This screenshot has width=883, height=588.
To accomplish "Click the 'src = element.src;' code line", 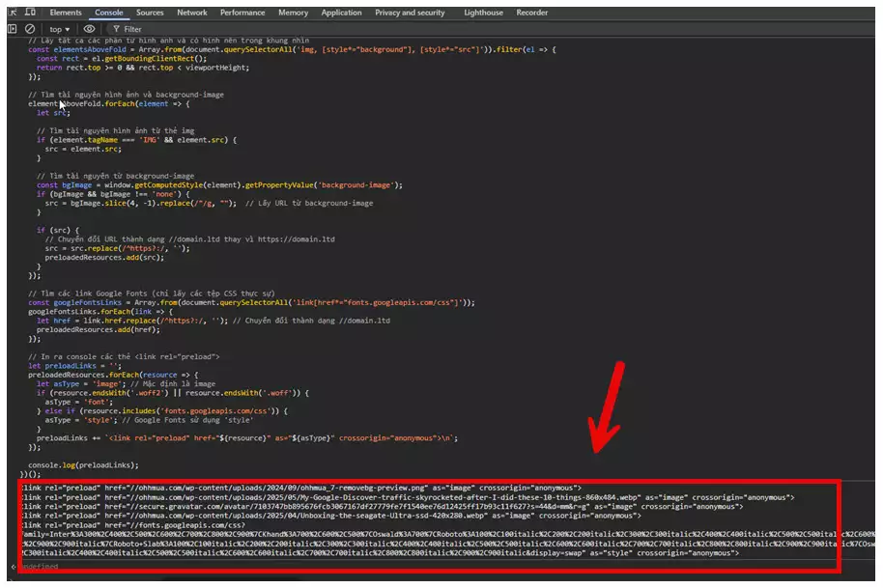I will click(x=83, y=149).
